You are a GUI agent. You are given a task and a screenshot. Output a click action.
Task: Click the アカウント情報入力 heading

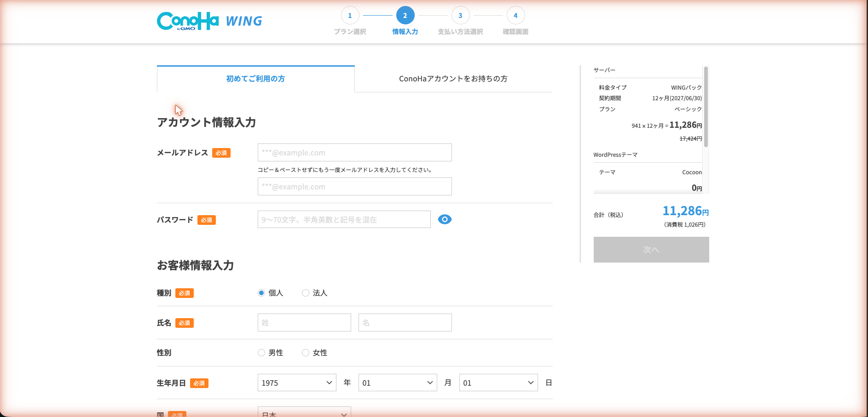point(206,122)
